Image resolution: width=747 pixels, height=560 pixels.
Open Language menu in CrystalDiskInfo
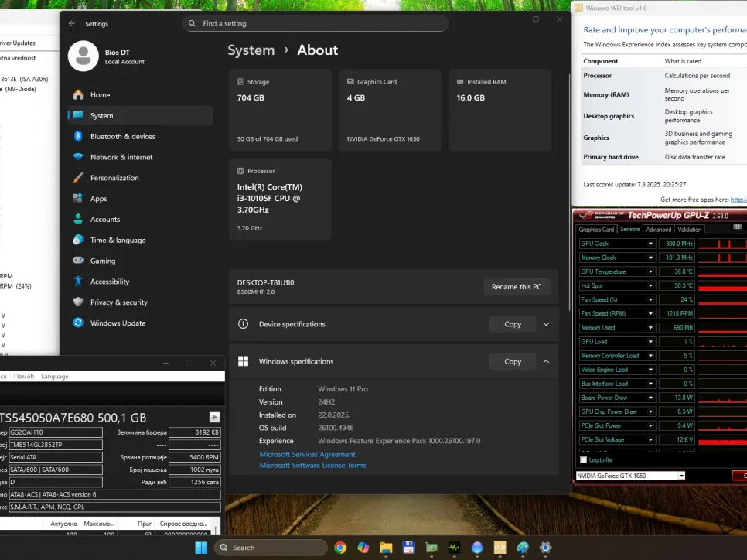(x=54, y=377)
